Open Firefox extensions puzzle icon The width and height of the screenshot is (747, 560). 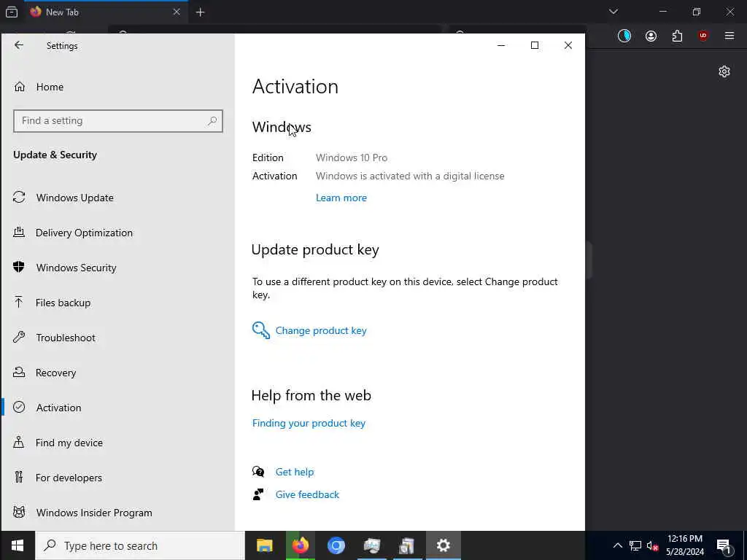click(677, 36)
